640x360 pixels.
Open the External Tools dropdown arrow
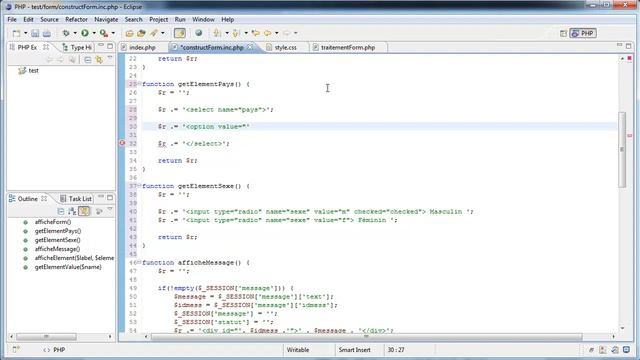[113, 33]
